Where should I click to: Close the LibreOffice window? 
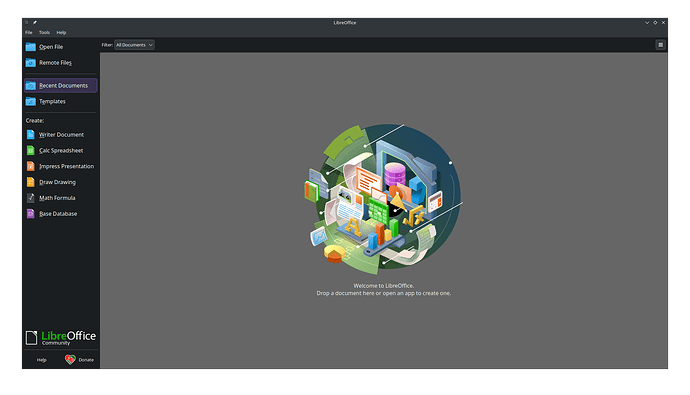(x=664, y=22)
